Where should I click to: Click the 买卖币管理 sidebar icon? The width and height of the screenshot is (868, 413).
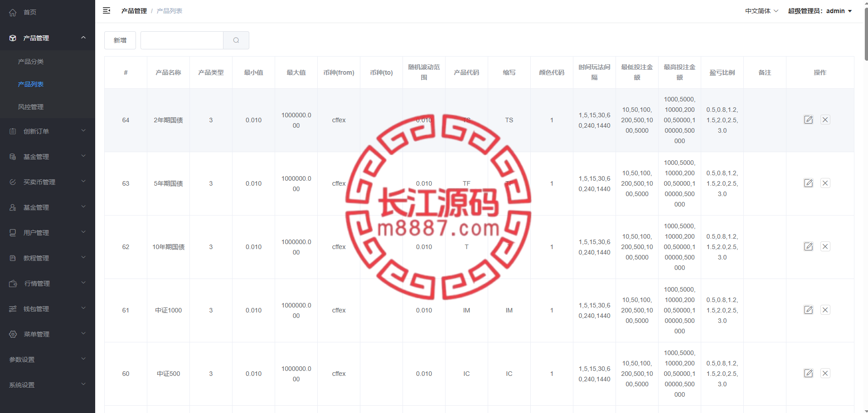click(13, 182)
